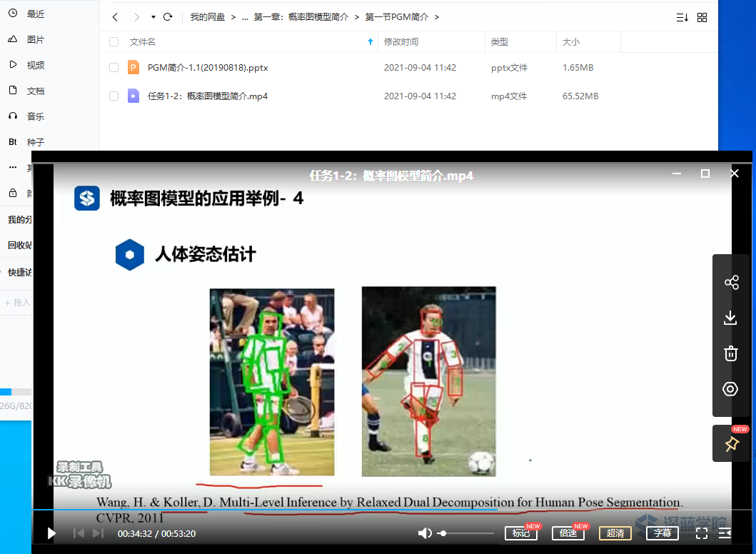Image resolution: width=756 pixels, height=554 pixels.
Task: Open the 超清 quality selector
Action: click(615, 533)
